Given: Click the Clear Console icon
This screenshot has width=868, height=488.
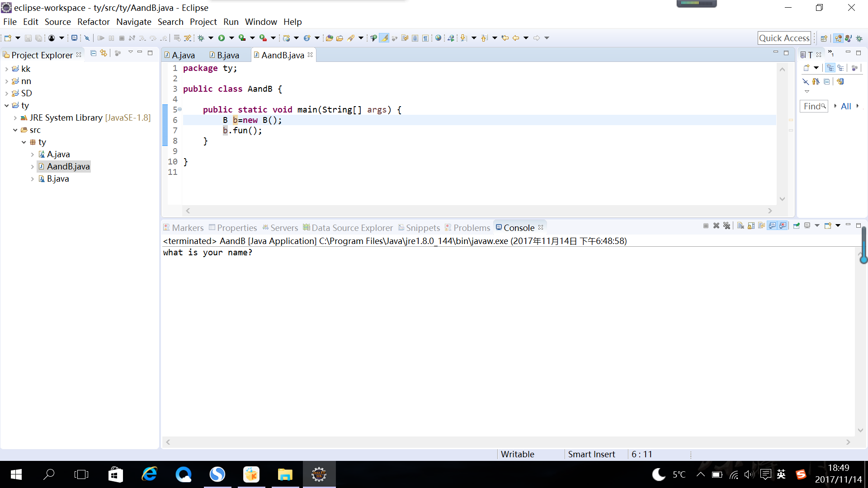Looking at the screenshot, I should pos(741,225).
